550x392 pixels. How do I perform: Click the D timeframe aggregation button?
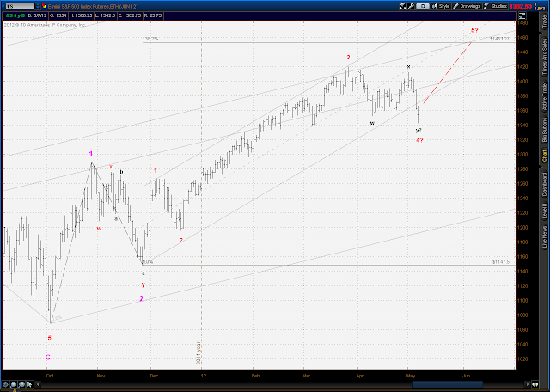pos(424,6)
